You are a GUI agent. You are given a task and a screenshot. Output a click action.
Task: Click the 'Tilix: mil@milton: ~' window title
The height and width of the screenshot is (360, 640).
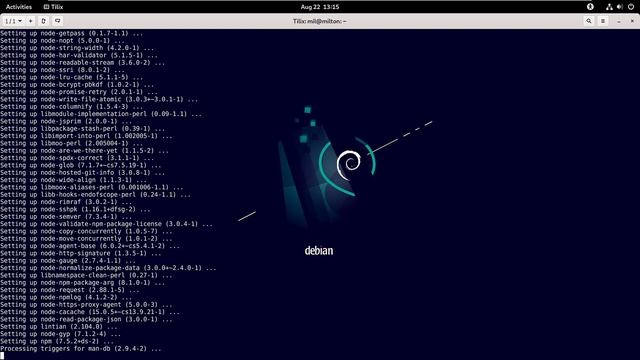320,21
